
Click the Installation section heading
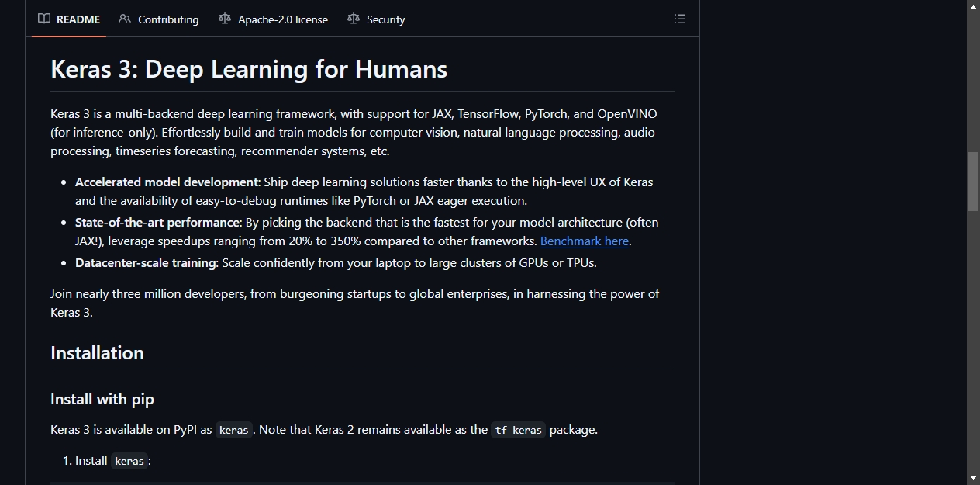tap(97, 353)
